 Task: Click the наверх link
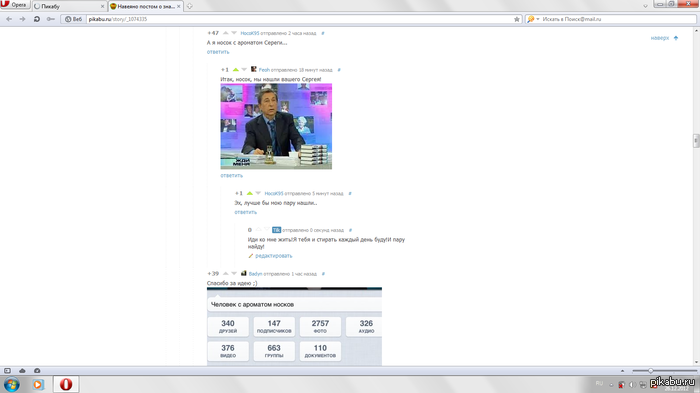(660, 38)
